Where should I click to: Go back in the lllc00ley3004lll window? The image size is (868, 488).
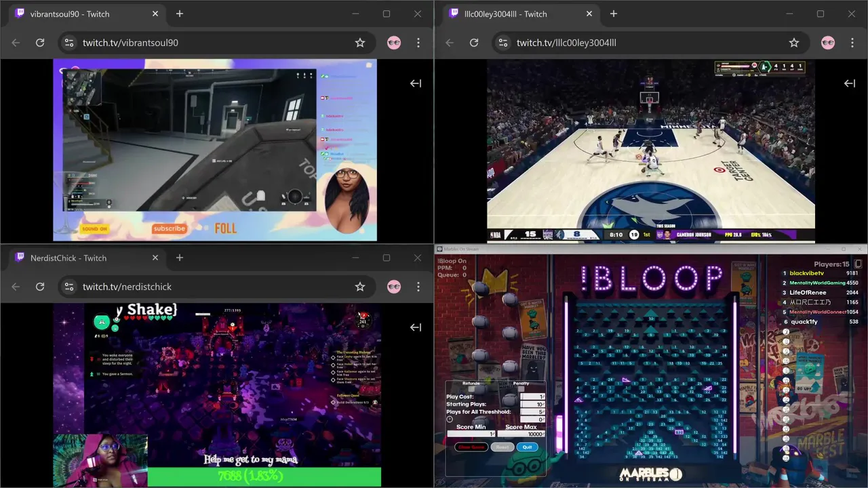click(x=450, y=43)
